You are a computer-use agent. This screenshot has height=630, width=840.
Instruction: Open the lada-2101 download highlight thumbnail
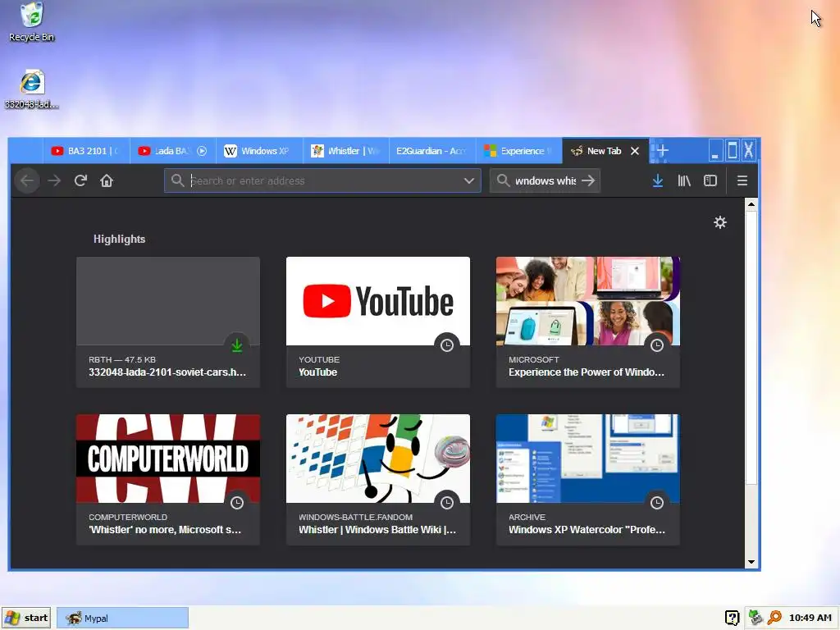(x=168, y=301)
